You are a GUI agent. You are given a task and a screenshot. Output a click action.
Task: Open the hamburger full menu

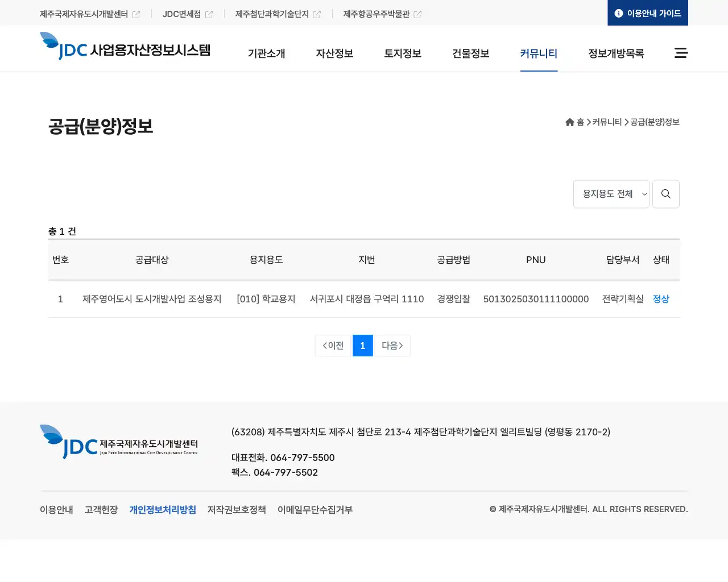click(681, 53)
